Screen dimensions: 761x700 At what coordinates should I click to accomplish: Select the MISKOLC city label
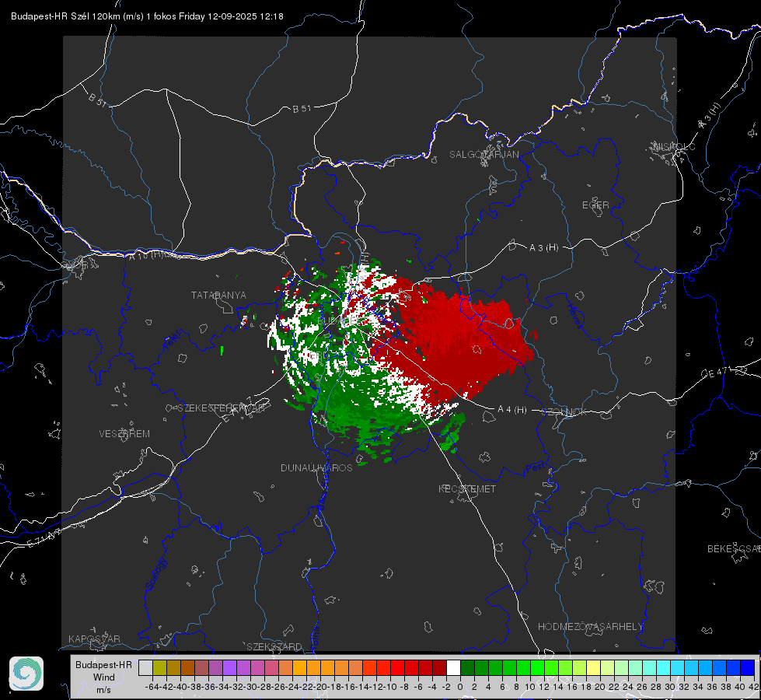[x=674, y=146]
